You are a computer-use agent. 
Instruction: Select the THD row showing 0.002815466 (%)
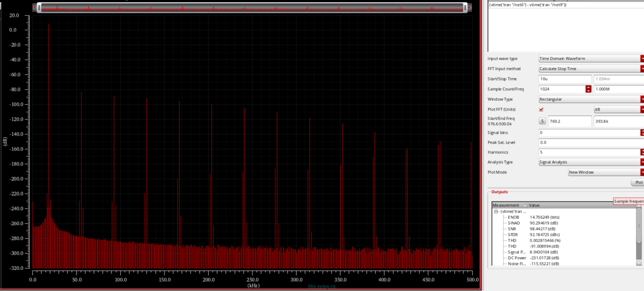tap(563, 241)
